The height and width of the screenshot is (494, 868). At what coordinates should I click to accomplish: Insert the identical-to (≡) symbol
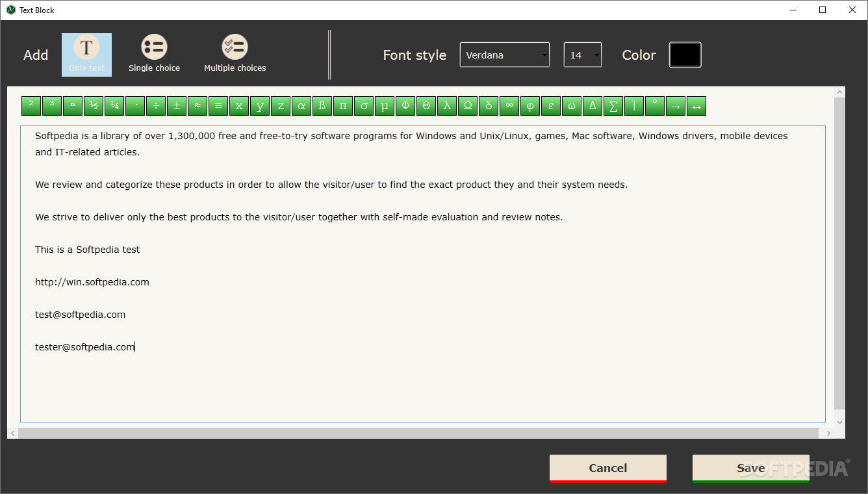coord(218,106)
